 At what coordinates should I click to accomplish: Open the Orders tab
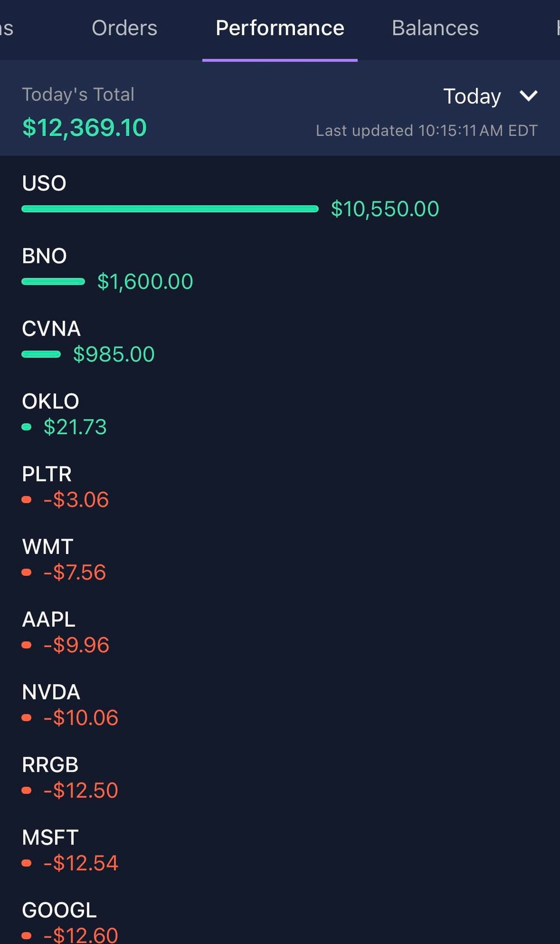[x=124, y=28]
